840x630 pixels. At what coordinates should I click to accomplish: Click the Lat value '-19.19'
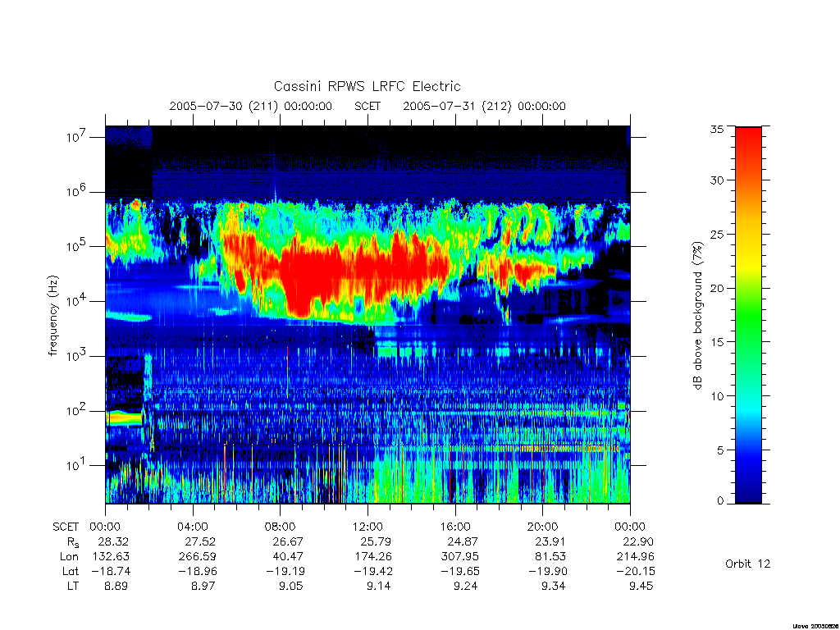[x=285, y=571]
